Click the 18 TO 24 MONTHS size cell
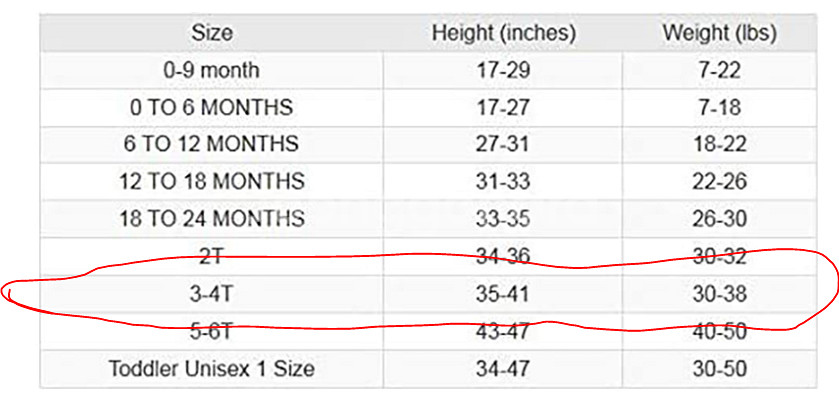The height and width of the screenshot is (415, 839). pyautogui.click(x=211, y=219)
